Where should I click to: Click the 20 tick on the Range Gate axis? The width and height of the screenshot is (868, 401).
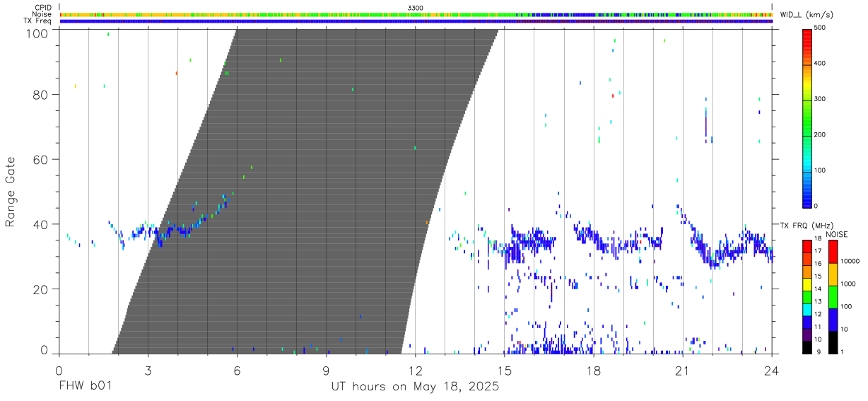(x=40, y=289)
